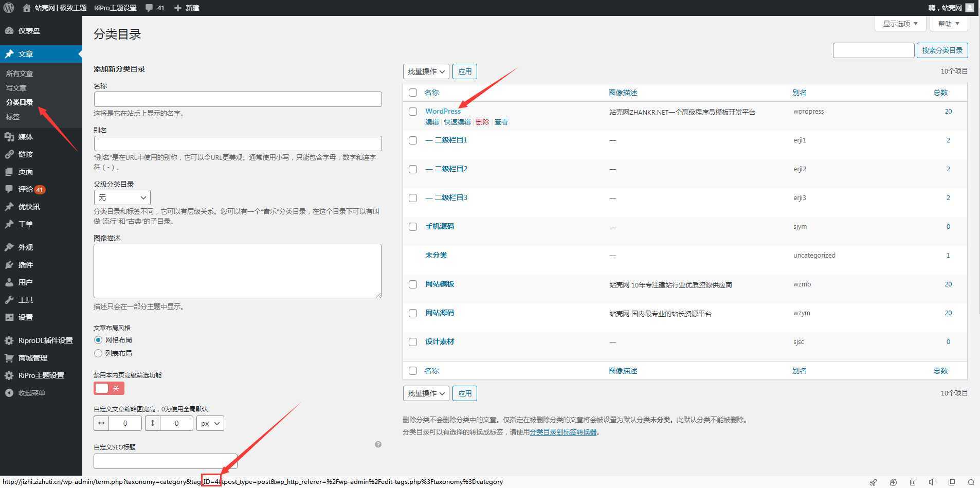The height and width of the screenshot is (488, 980).
Task: Click into the 名称 input field
Action: 238,99
